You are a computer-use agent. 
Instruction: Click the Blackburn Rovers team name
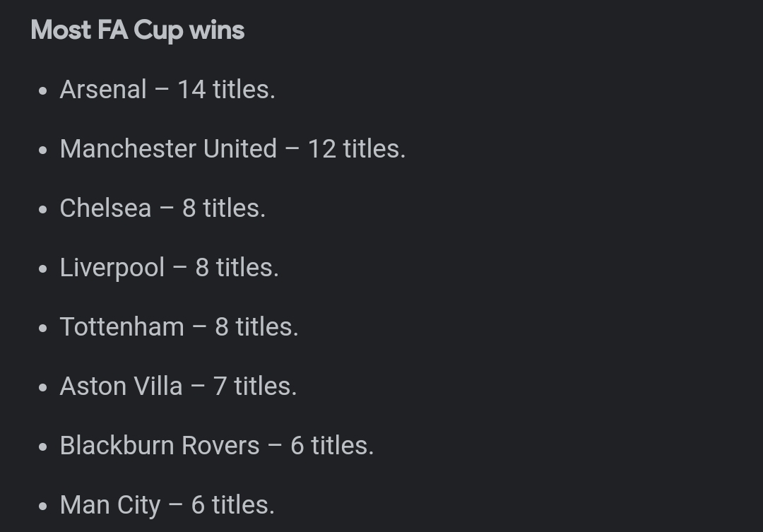pos(160,446)
